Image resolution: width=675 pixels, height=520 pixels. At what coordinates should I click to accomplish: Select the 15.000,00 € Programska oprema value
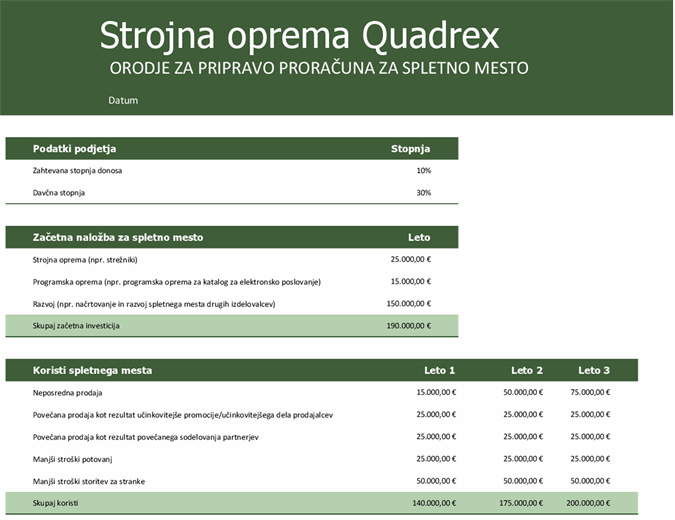click(410, 282)
